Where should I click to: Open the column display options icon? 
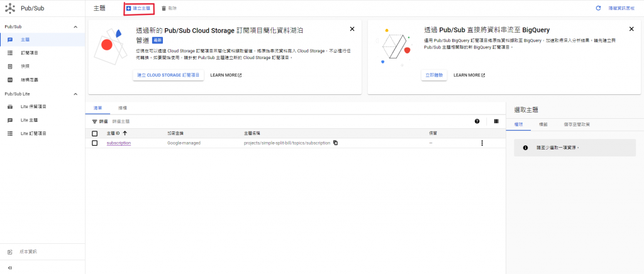(x=496, y=121)
